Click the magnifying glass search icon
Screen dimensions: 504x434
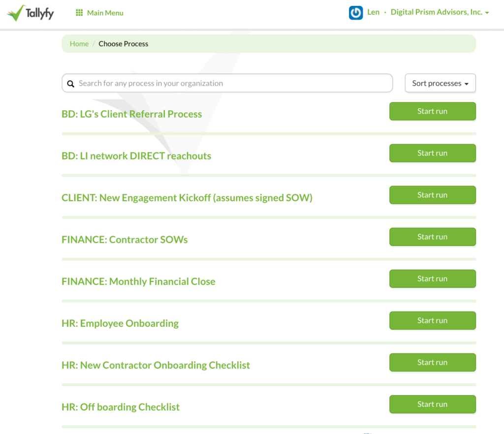click(x=71, y=84)
